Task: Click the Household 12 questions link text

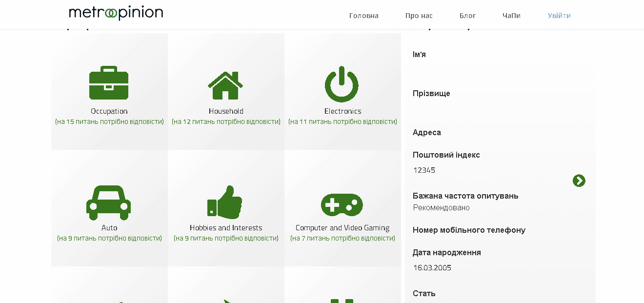Action: 226,121
